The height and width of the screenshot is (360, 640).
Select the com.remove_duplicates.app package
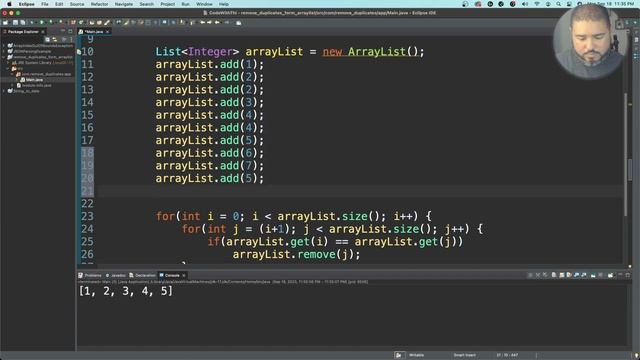(44, 74)
